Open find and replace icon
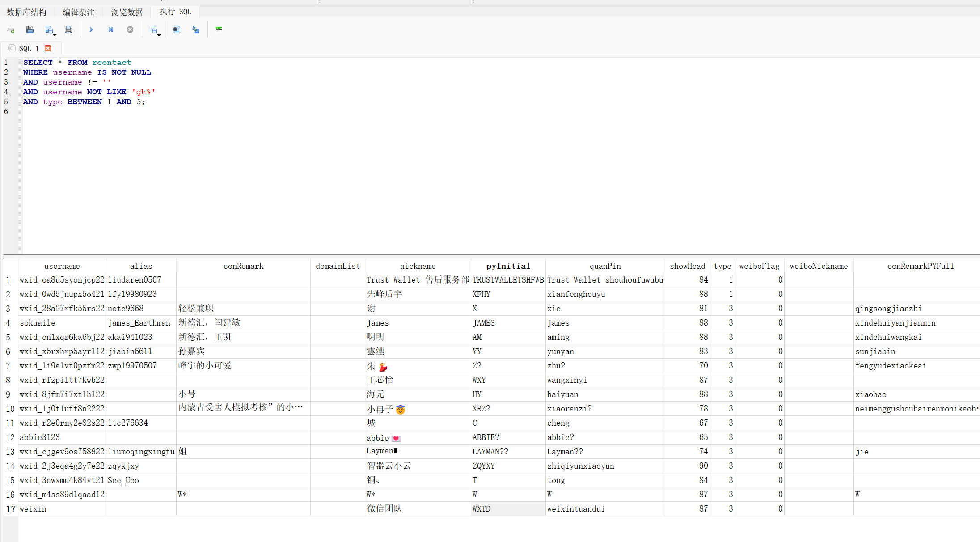This screenshot has width=980, height=542. tap(196, 30)
